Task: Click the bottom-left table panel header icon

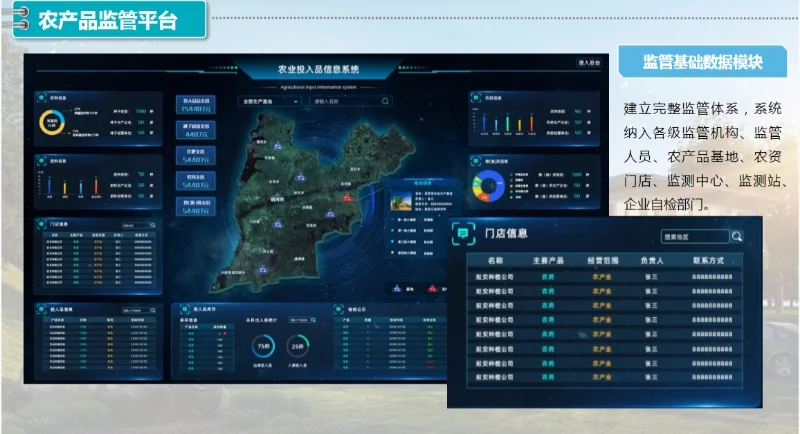Action: point(41,309)
